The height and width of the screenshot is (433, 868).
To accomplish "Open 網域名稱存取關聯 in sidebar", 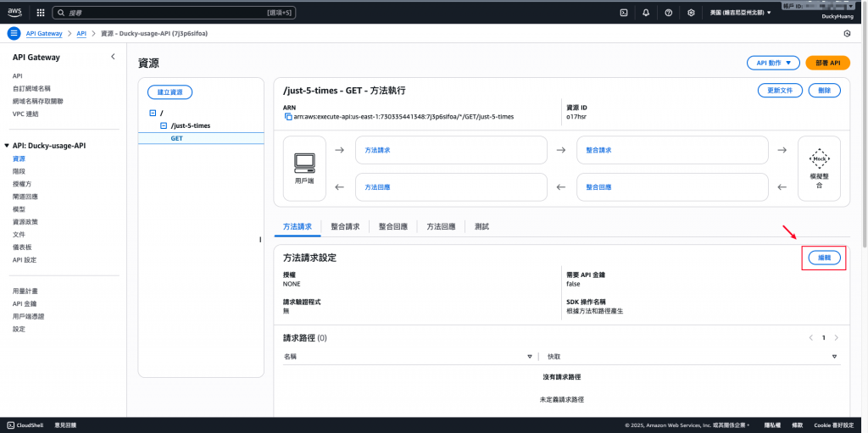I will [37, 102].
